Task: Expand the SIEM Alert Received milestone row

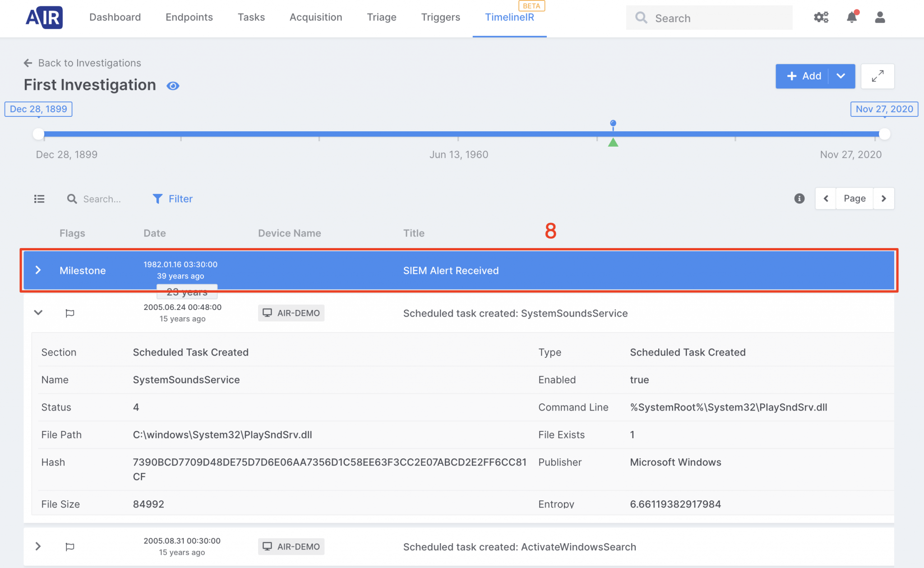Action: pyautogui.click(x=38, y=270)
